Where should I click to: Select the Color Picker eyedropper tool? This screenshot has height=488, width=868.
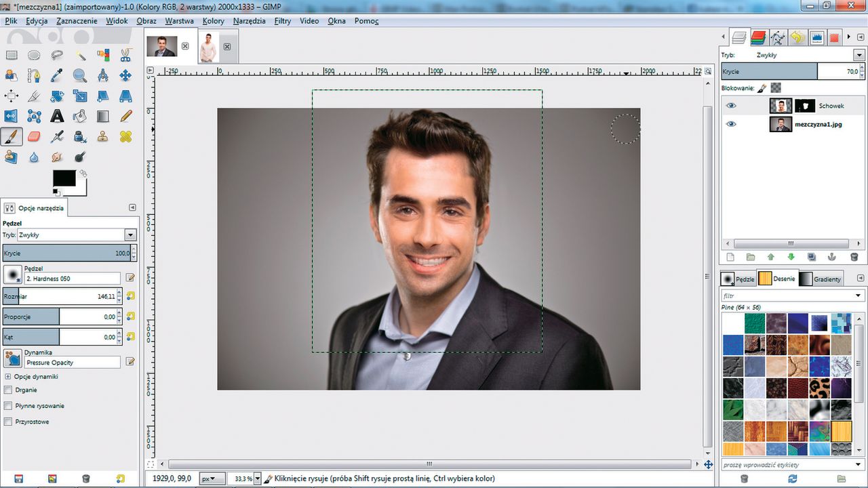coord(57,75)
